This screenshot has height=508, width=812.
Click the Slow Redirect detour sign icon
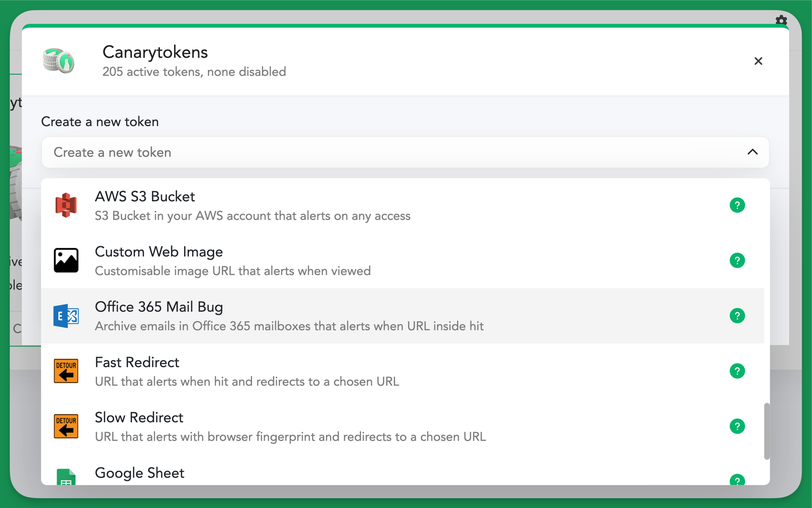[x=66, y=426]
